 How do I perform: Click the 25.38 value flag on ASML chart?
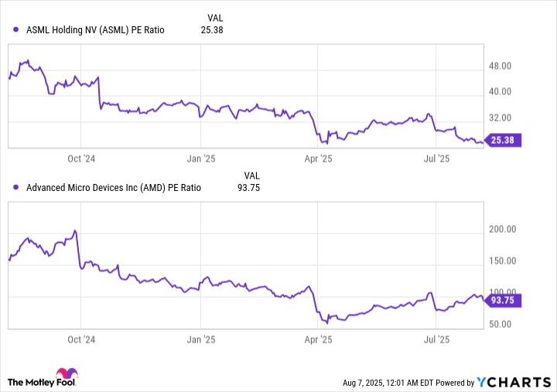[507, 140]
